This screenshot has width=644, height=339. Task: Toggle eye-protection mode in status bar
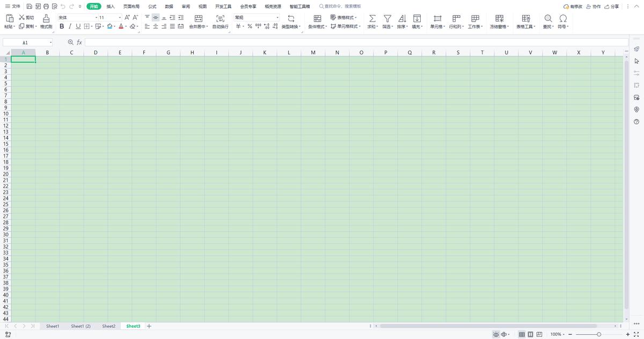pyautogui.click(x=496, y=334)
